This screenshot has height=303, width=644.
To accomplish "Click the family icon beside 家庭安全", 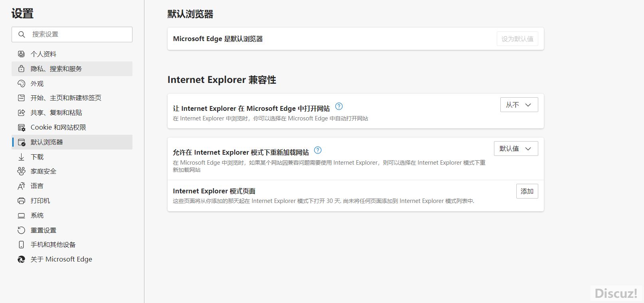I will 22,171.
